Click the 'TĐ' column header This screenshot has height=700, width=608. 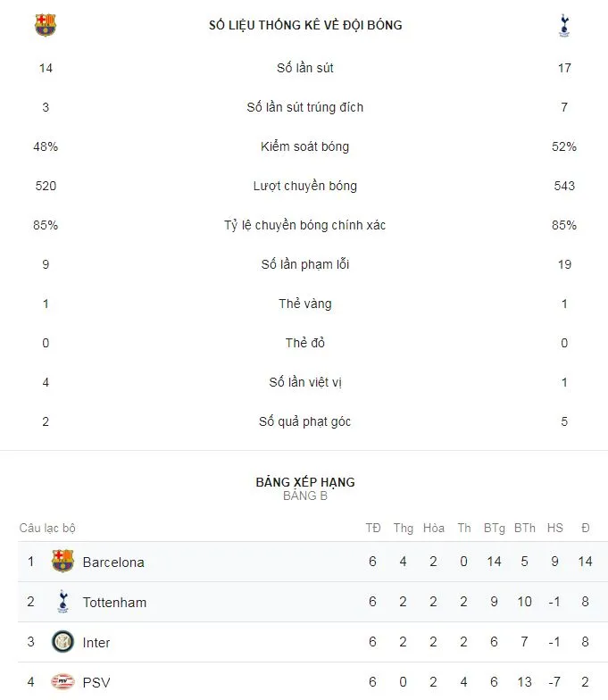tap(373, 529)
